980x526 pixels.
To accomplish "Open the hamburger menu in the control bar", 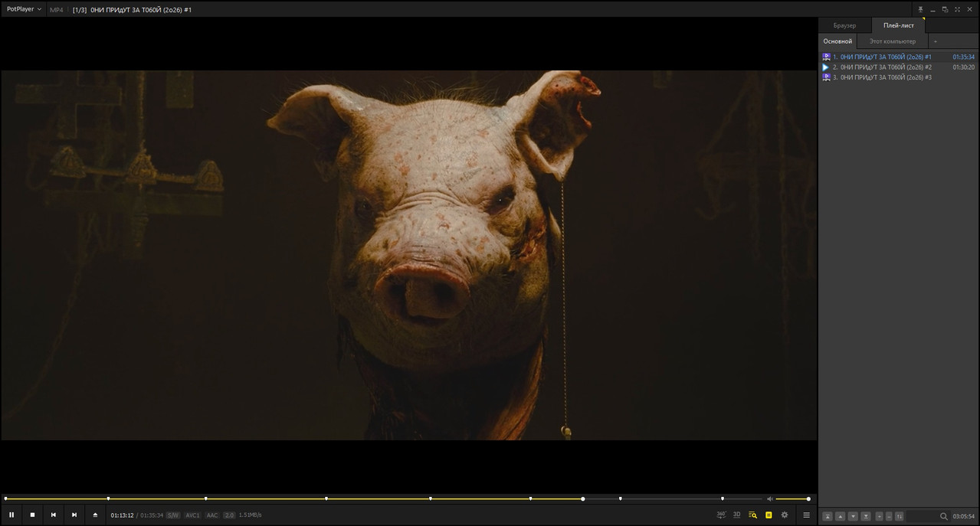I will coord(806,515).
